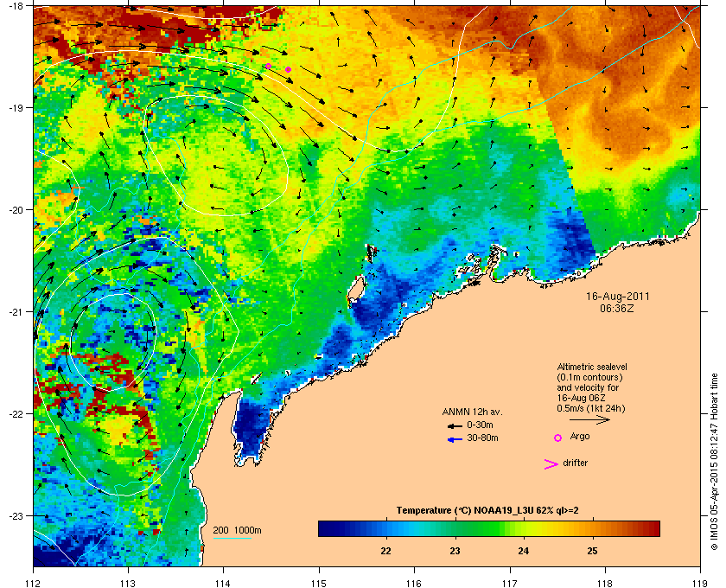Click the '-22' latitude axis label
This screenshot has height=588, width=726.
16,414
